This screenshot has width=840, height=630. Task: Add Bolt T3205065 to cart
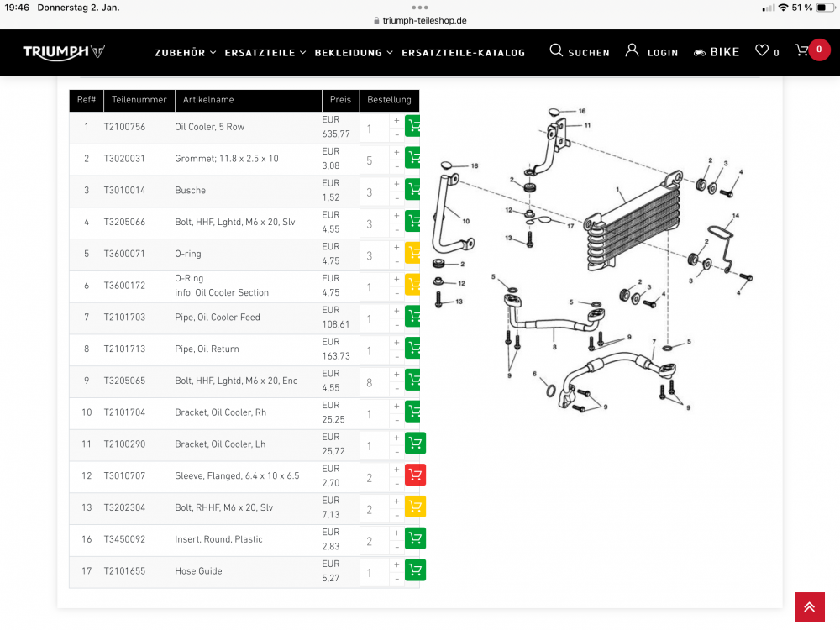pos(412,380)
